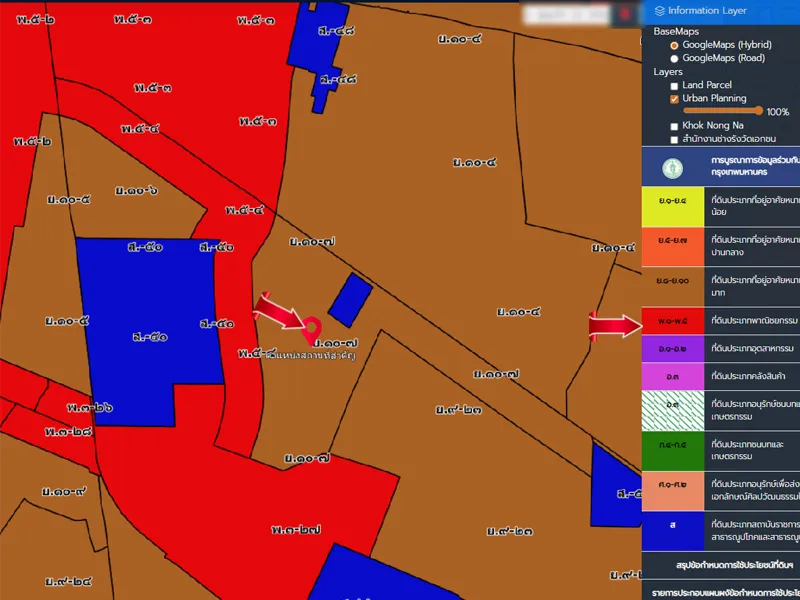Click the red arrow pointing at pin
The image size is (800, 600).
[x=278, y=309]
